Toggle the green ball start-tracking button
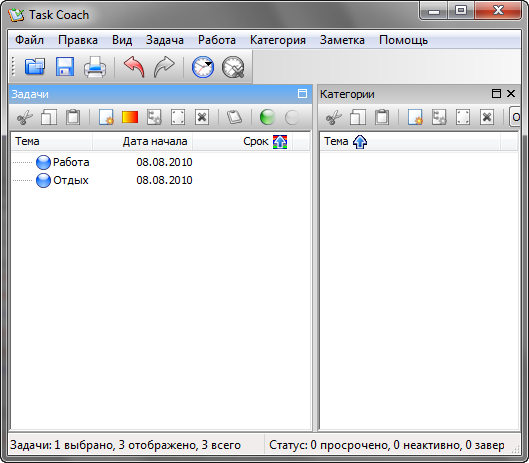Viewport: 529px width, 463px height. (267, 117)
